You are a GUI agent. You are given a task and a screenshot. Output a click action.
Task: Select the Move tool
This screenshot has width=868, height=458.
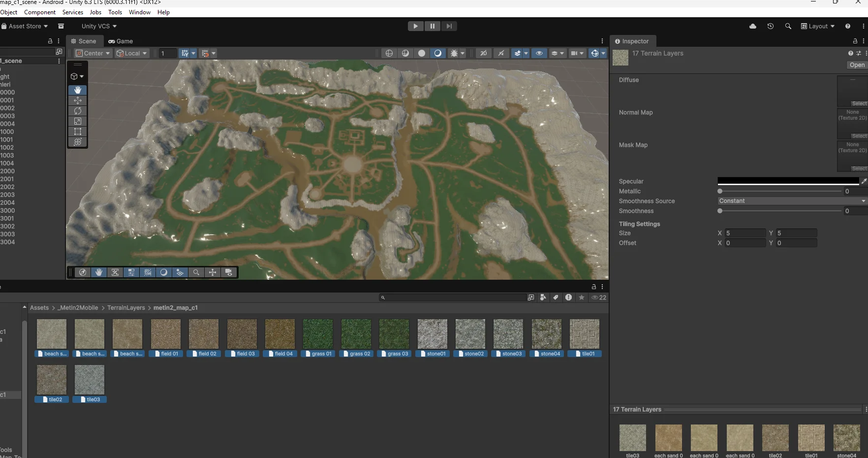(77, 100)
